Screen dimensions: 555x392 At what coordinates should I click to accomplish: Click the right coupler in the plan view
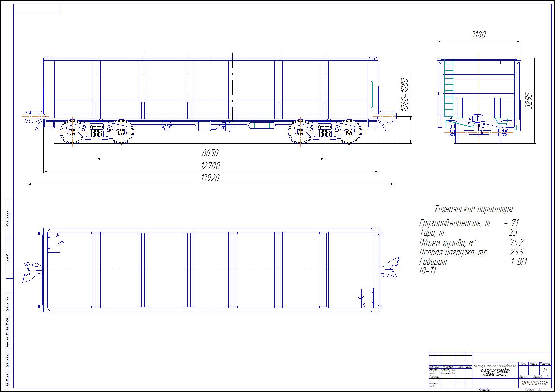click(x=390, y=267)
